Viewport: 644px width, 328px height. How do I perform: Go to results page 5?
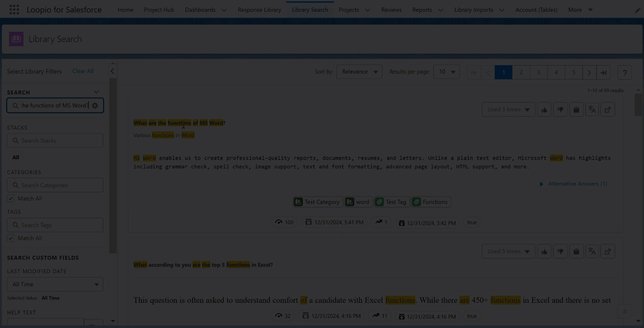[x=574, y=72]
